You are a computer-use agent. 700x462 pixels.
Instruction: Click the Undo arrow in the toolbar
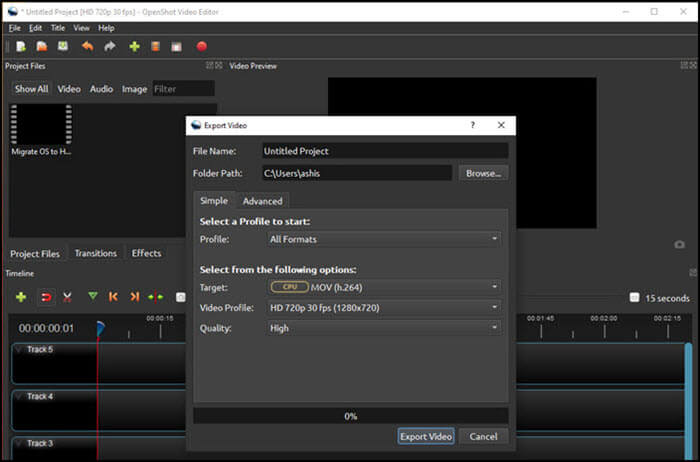click(x=87, y=46)
